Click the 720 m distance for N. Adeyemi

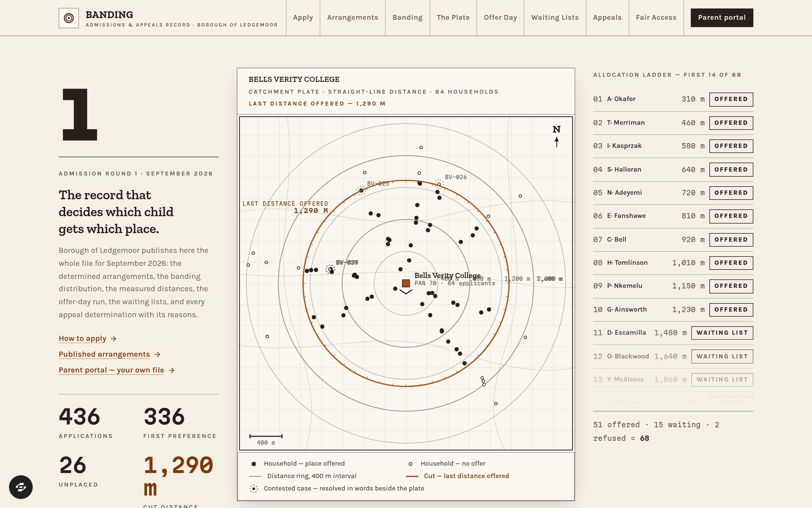tap(693, 193)
